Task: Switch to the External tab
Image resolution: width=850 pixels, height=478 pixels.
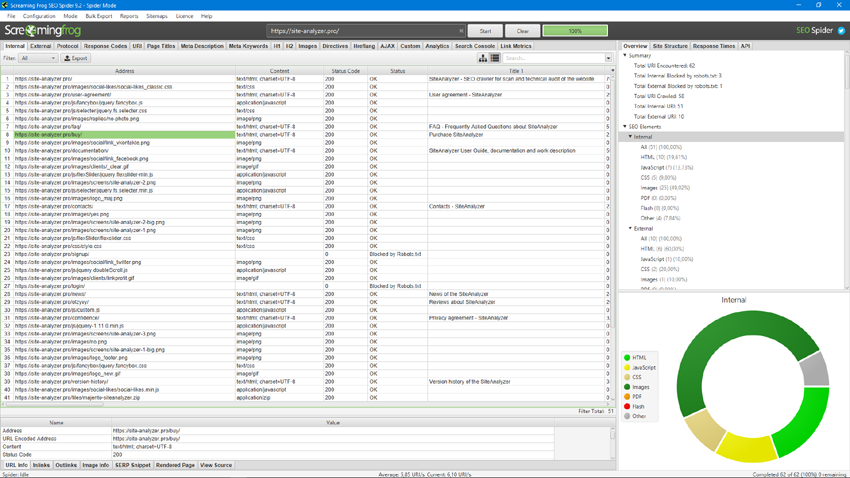Action: point(41,46)
